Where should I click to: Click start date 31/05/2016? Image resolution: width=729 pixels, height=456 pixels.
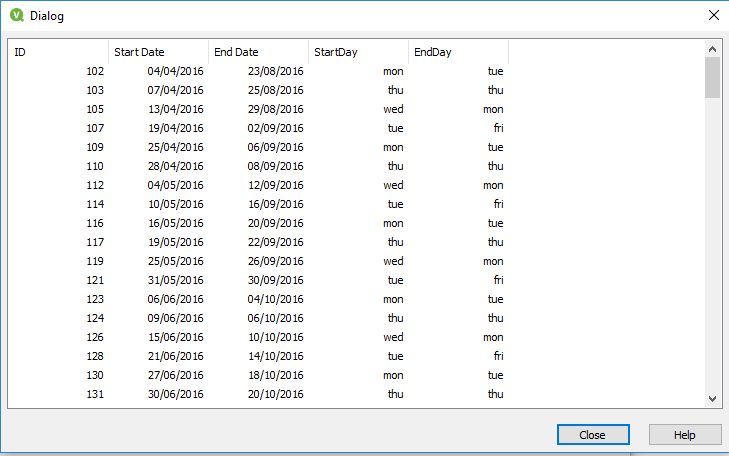coord(176,280)
